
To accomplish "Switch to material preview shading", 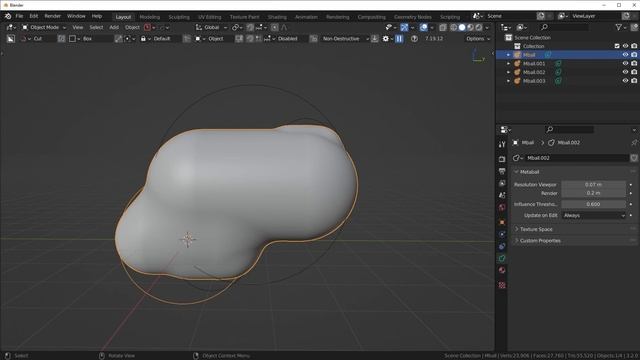I will [x=470, y=27].
